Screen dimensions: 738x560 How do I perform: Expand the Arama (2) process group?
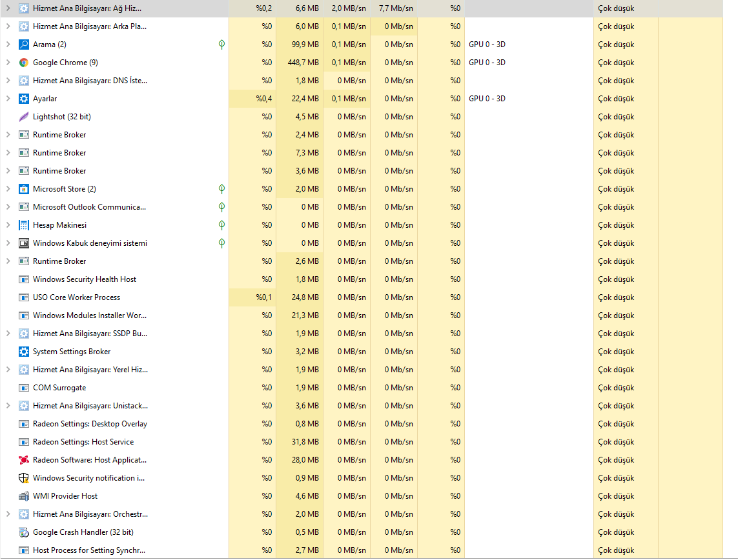(x=8, y=45)
